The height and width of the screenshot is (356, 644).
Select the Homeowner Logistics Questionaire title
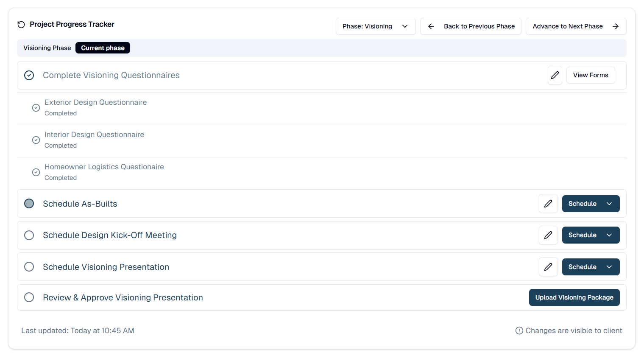104,167
